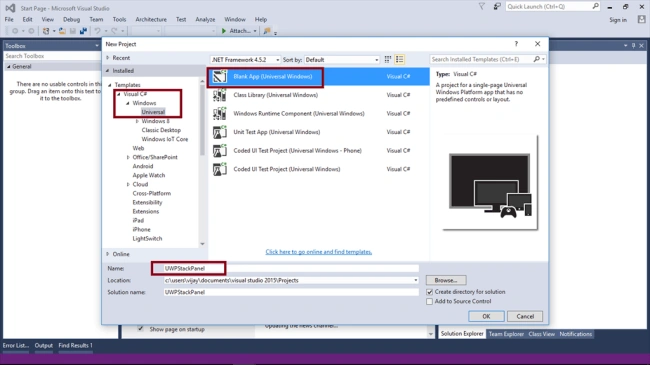Select the Windows Runtime Component template icon
Screen dimensions: 650x365
tap(220, 113)
